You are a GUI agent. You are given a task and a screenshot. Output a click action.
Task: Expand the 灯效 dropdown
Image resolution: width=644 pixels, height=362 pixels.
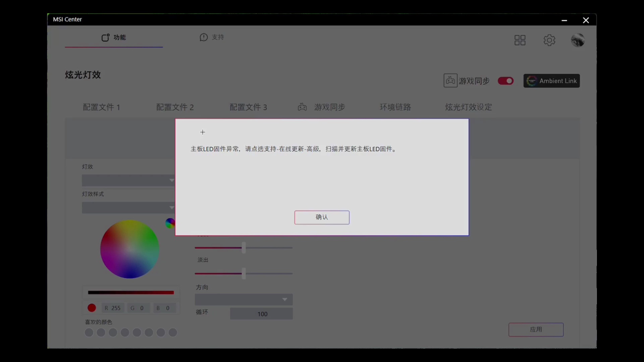[128, 180]
